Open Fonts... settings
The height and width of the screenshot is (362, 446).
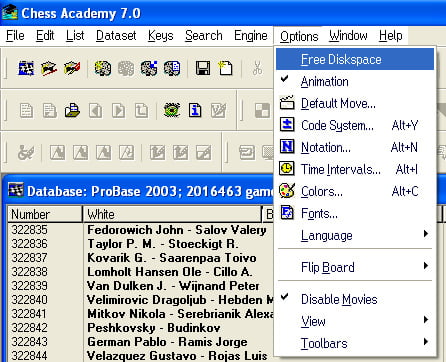pos(355,213)
